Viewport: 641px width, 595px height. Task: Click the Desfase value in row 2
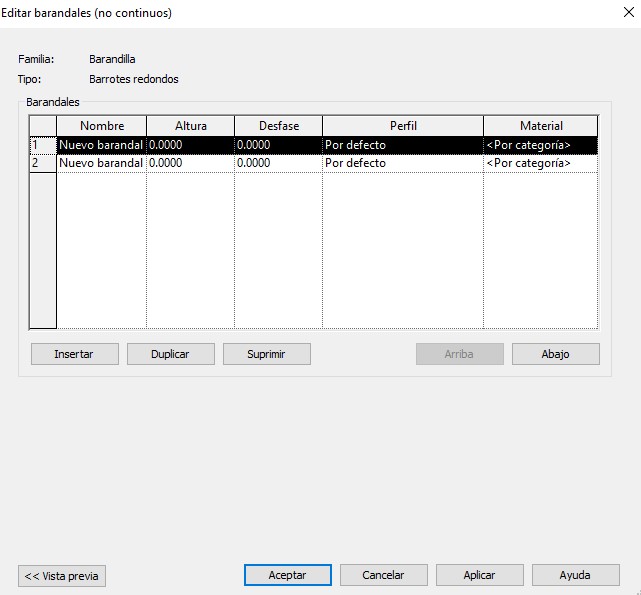pyautogui.click(x=278, y=163)
